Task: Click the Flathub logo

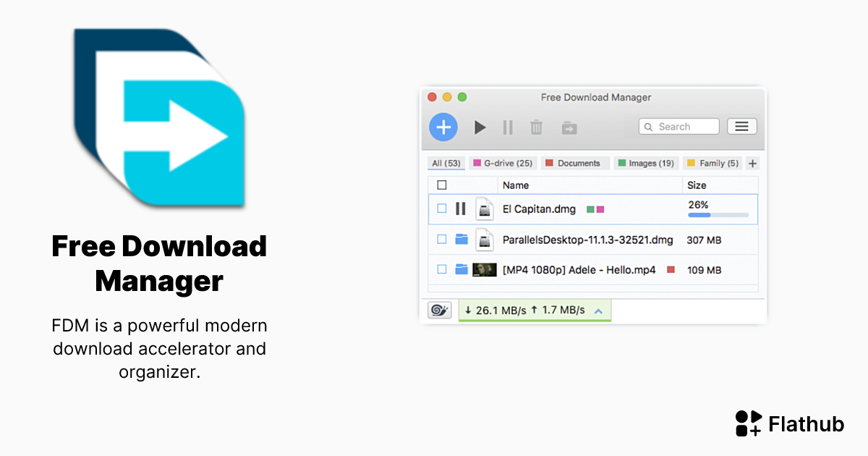Action: [x=748, y=423]
